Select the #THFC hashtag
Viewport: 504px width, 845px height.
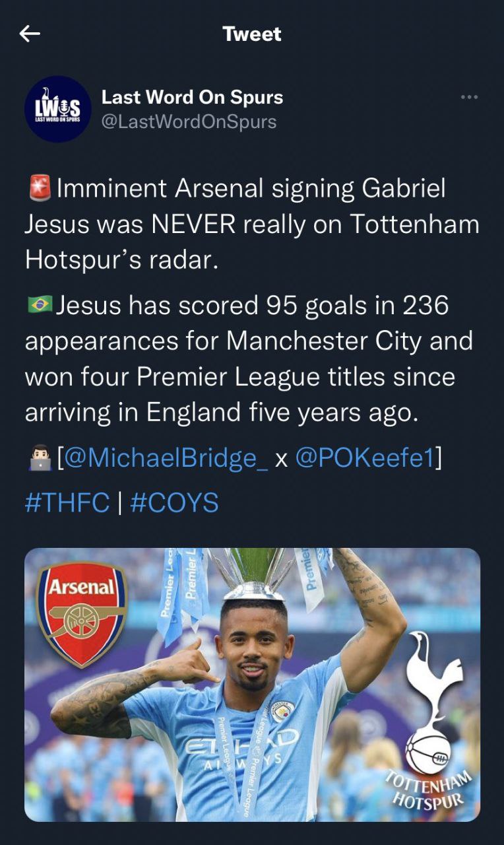(67, 502)
